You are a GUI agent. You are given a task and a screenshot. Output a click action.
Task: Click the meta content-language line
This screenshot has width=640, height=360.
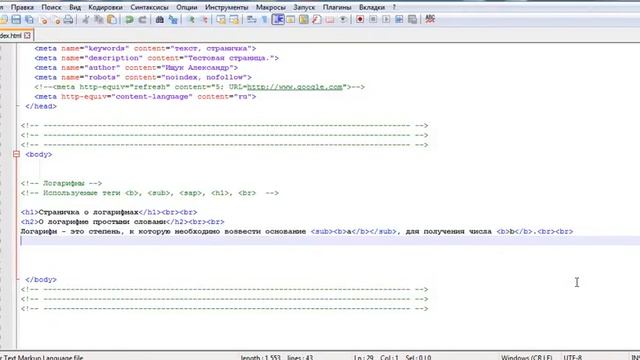click(x=145, y=97)
